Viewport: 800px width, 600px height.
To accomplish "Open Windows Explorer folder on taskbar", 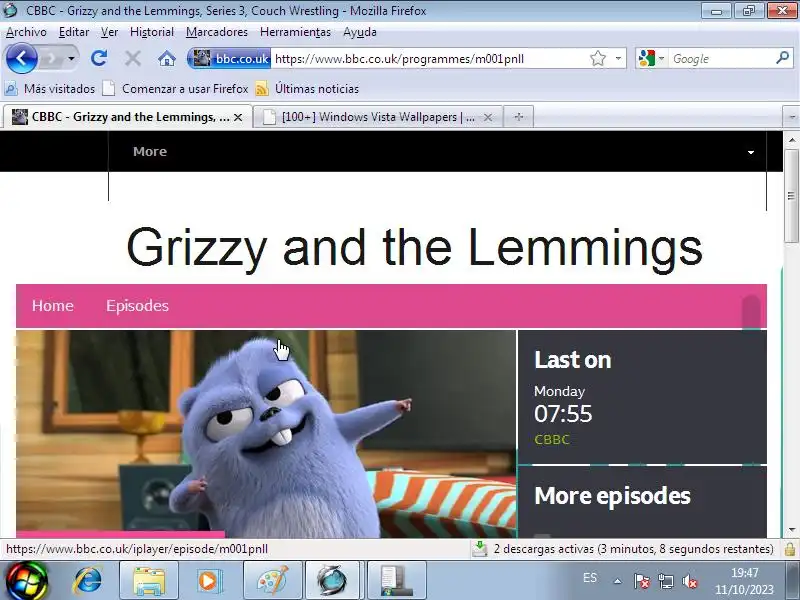I will 149,581.
